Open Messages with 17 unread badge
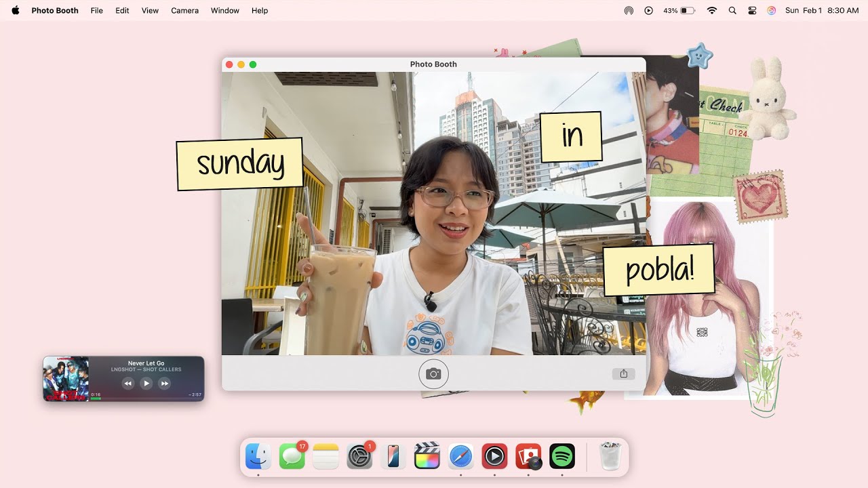868x488 pixels. coord(292,456)
